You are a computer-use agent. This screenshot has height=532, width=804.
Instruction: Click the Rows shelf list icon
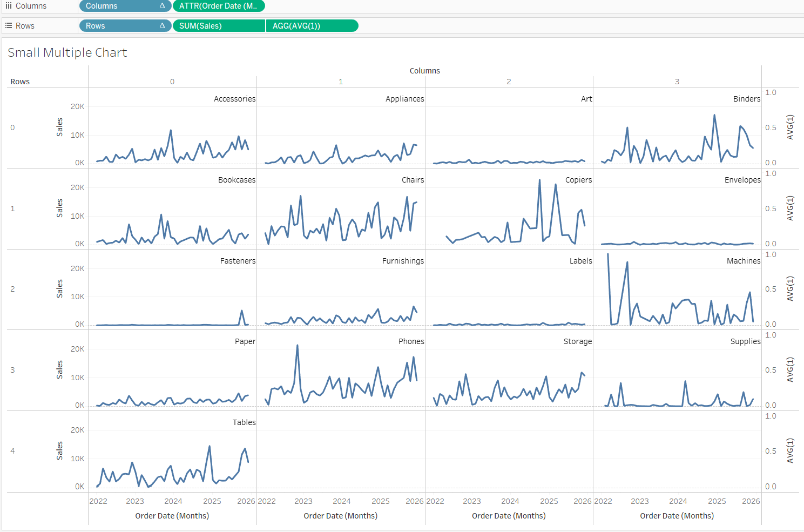pyautogui.click(x=9, y=26)
